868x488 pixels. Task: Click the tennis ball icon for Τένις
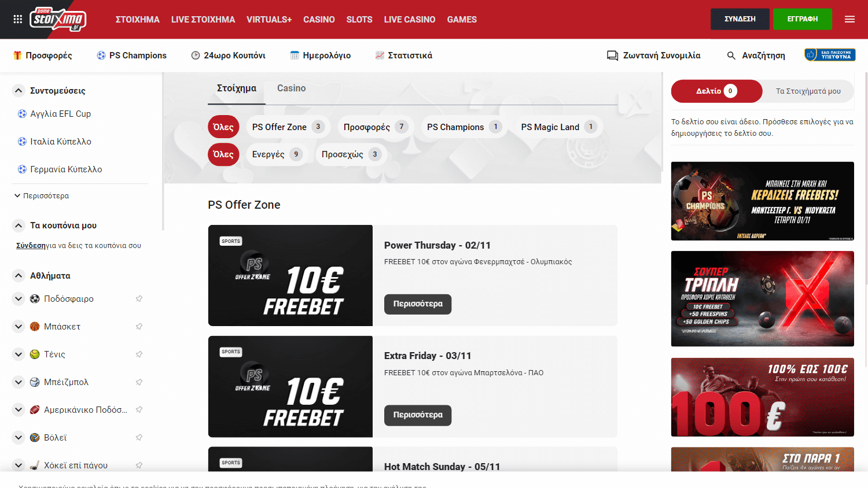35,354
